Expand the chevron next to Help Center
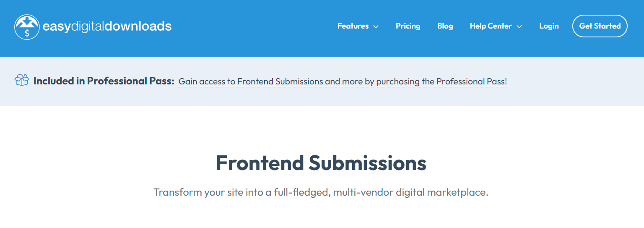 (519, 26)
